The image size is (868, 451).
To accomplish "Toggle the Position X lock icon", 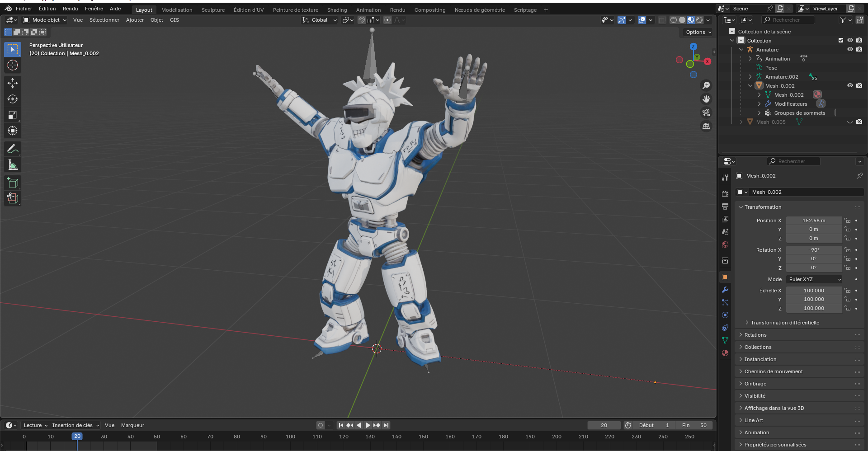I will 848,221.
